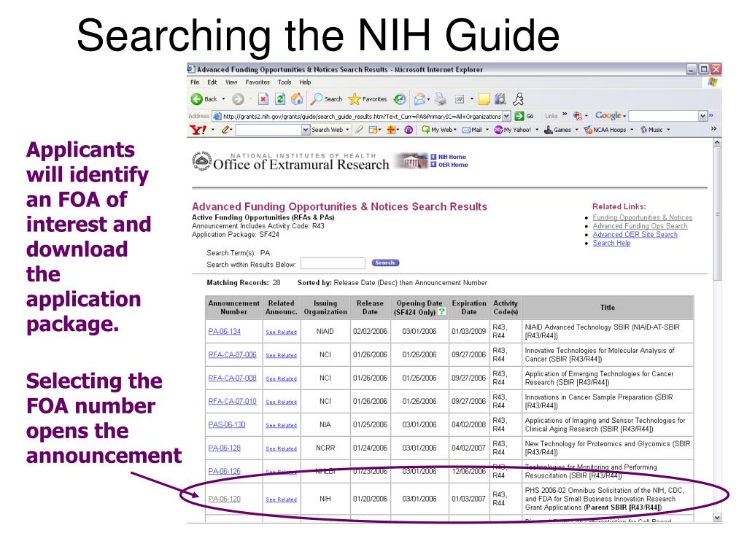Click the Yahoo Y! logo

point(198,130)
